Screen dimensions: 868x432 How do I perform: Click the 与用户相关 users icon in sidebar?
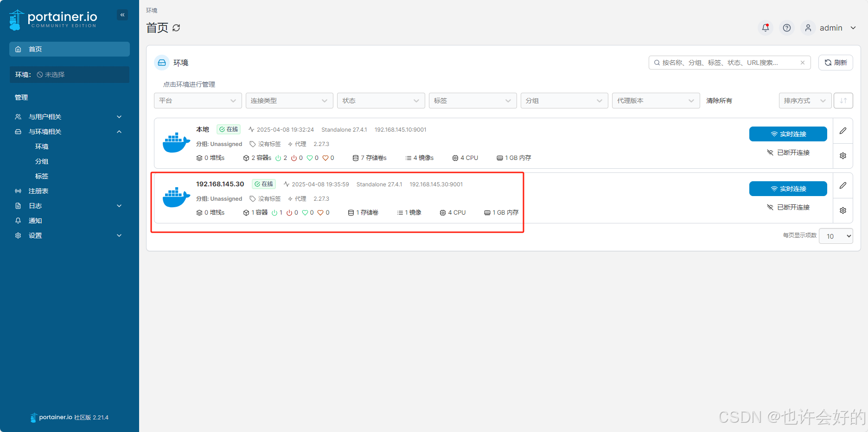pyautogui.click(x=18, y=117)
